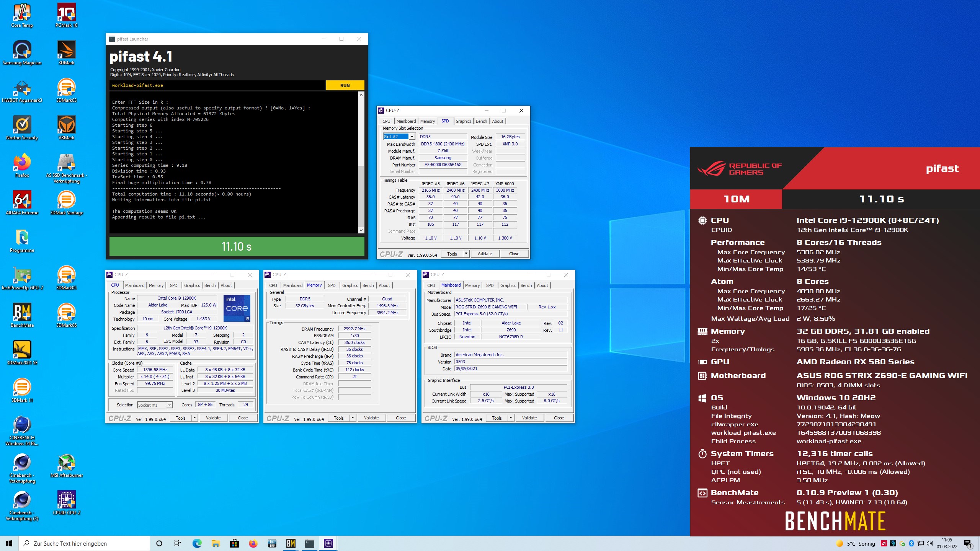Launch Samsung Magician shortcut

(22, 53)
